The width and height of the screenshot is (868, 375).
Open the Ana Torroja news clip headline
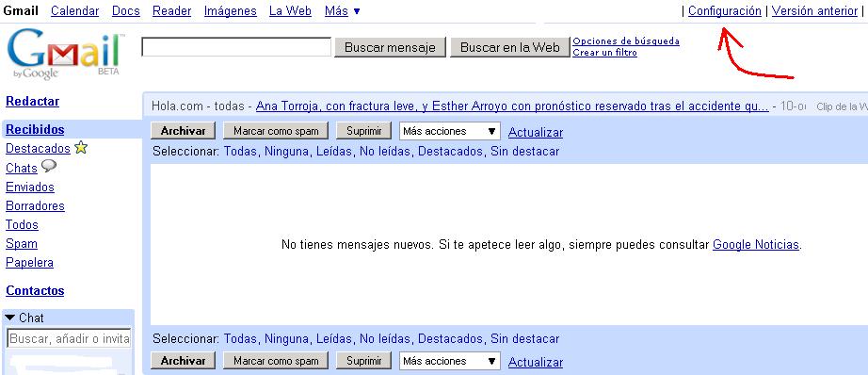[x=512, y=106]
